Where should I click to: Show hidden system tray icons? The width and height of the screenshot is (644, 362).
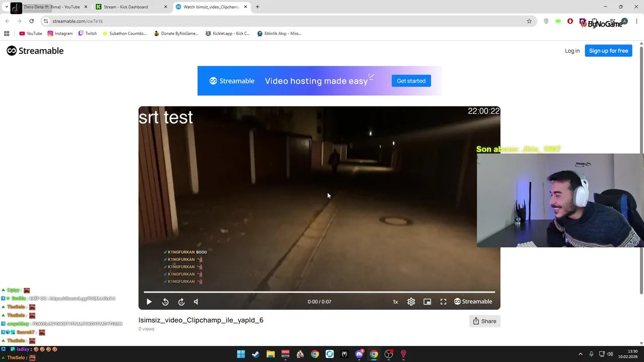[580, 354]
